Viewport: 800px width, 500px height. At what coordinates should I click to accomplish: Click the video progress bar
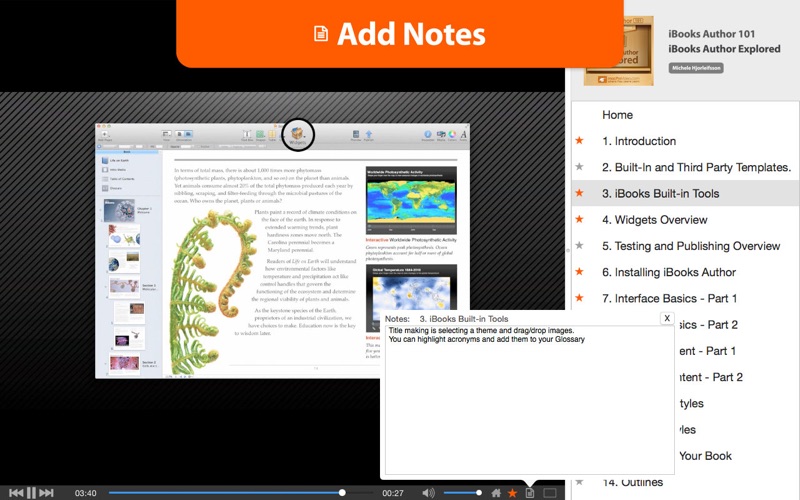[240, 493]
